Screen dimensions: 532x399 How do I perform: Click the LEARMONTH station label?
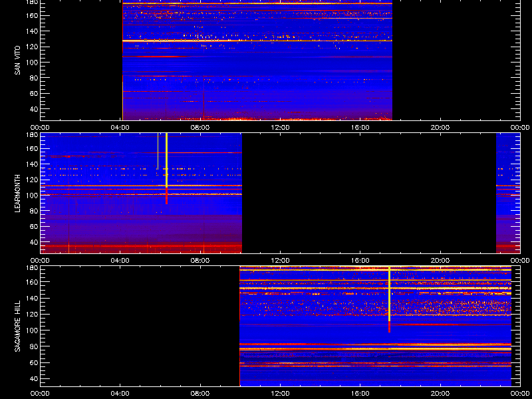point(17,194)
